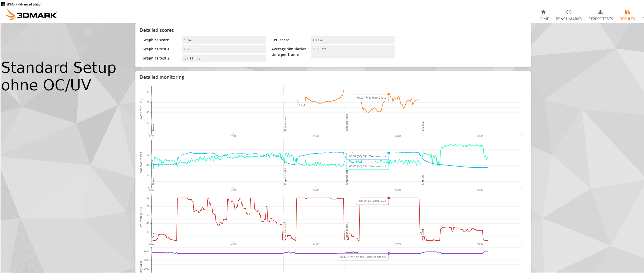Viewport: 644px width, 273px height.
Task: Click the 75.93 (FPS) Frame rate tooltip
Action: 371,98
